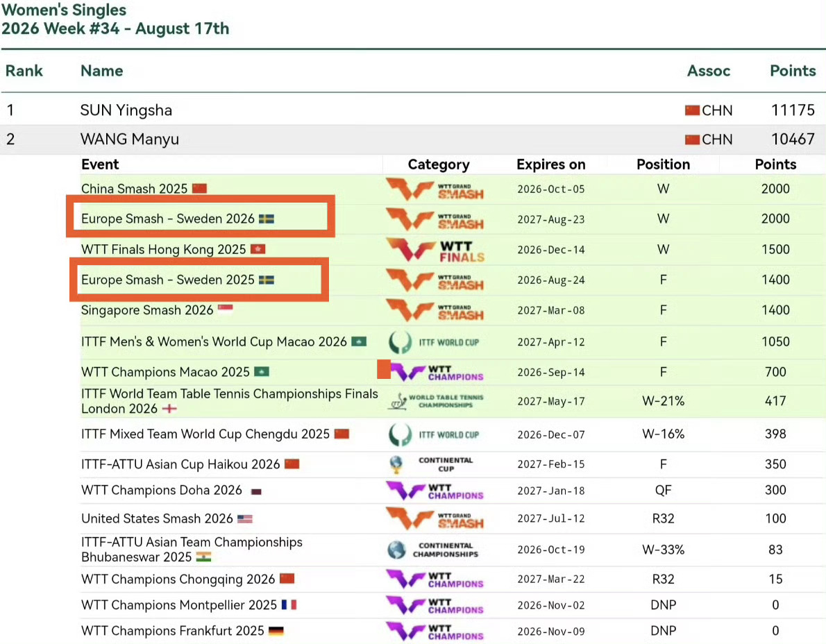826x644 pixels.
Task: Open ITTF-ATTU Asian Cup Haikou 2026 event
Action: pos(180,464)
